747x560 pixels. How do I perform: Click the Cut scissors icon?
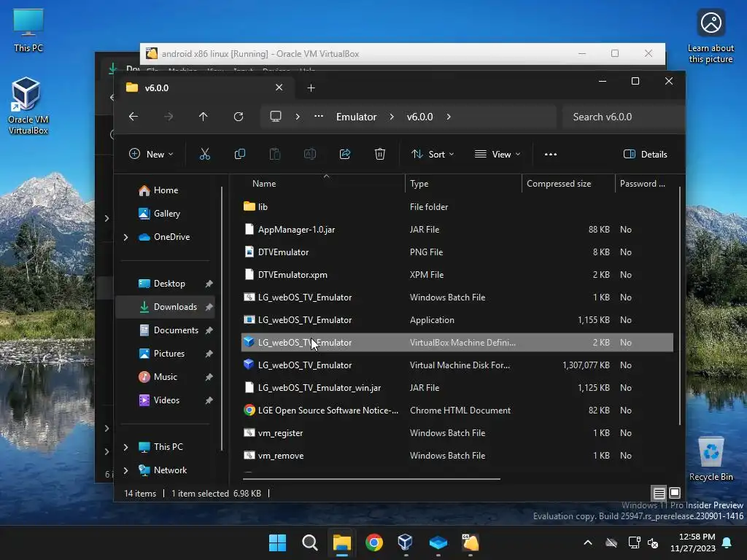click(x=204, y=154)
